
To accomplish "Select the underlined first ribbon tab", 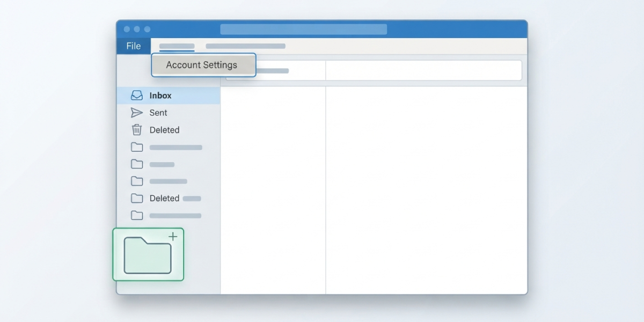I will pos(177,47).
